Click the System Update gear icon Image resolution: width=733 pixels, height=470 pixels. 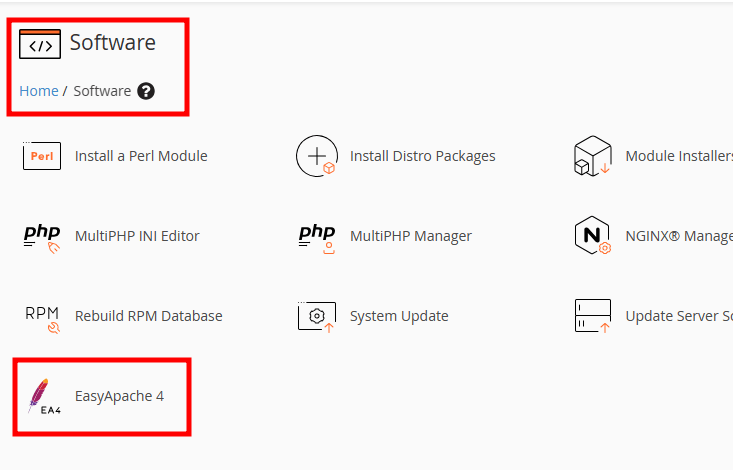click(316, 317)
